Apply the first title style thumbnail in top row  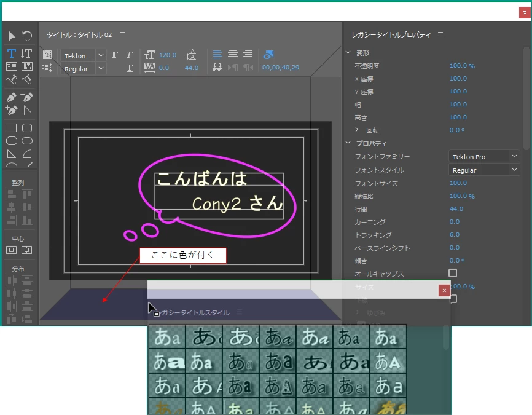(x=167, y=336)
